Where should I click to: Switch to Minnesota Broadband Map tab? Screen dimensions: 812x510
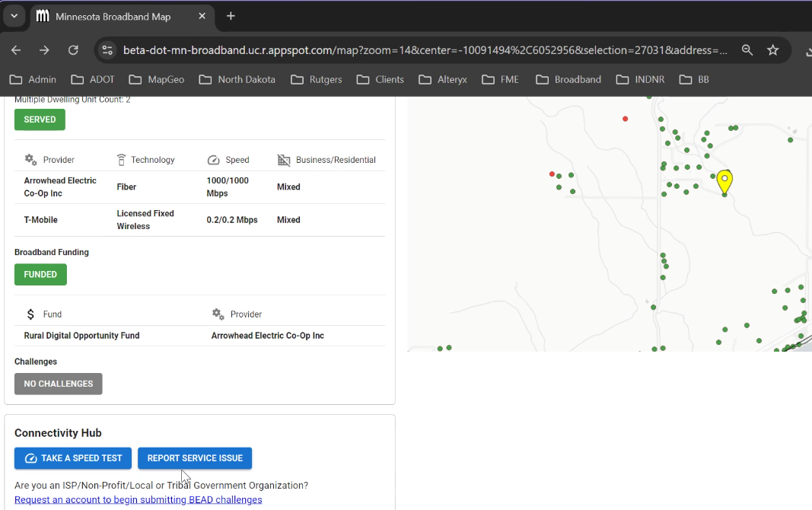[x=113, y=16]
